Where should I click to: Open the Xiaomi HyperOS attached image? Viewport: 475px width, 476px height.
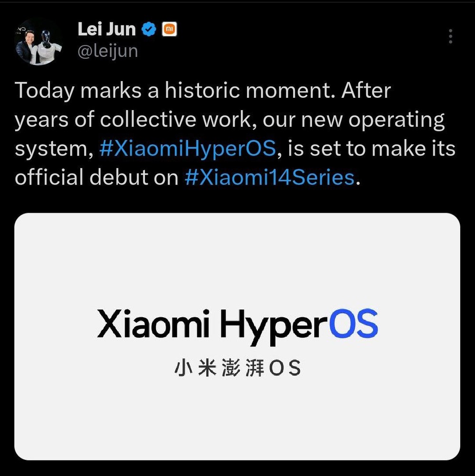pos(237,336)
